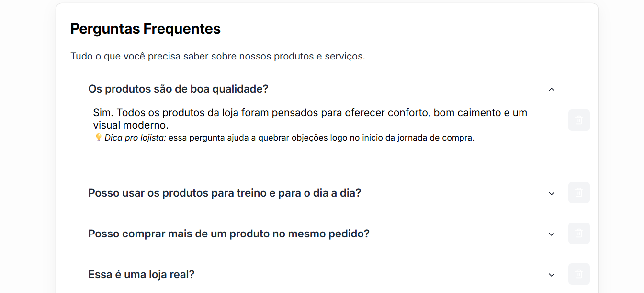Click the lightbulb emoji before "Dica pro lojista"
Image resolution: width=644 pixels, height=293 pixels.
(x=98, y=138)
